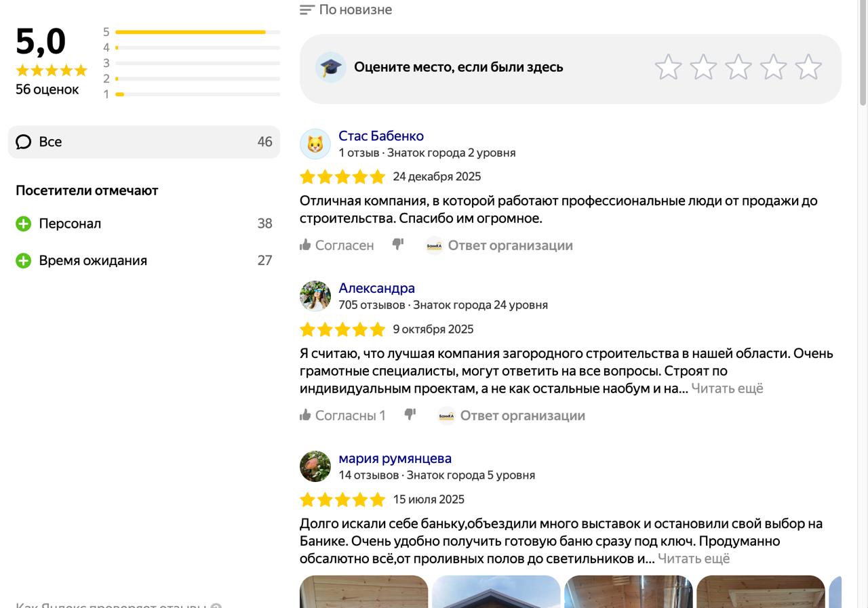Screen dimensions: 868x608
Task: Expand мария румянцева review with Читать ещё
Action: 694,559
